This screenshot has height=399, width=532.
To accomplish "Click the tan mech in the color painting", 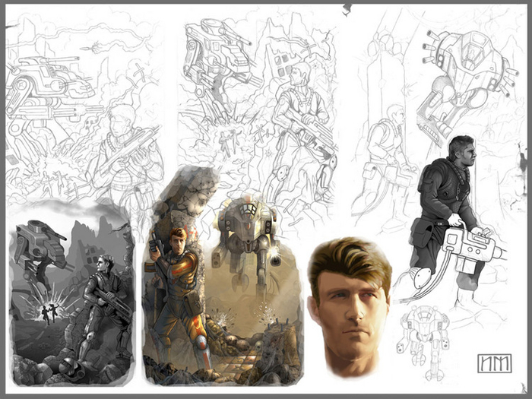I will point(245,236).
